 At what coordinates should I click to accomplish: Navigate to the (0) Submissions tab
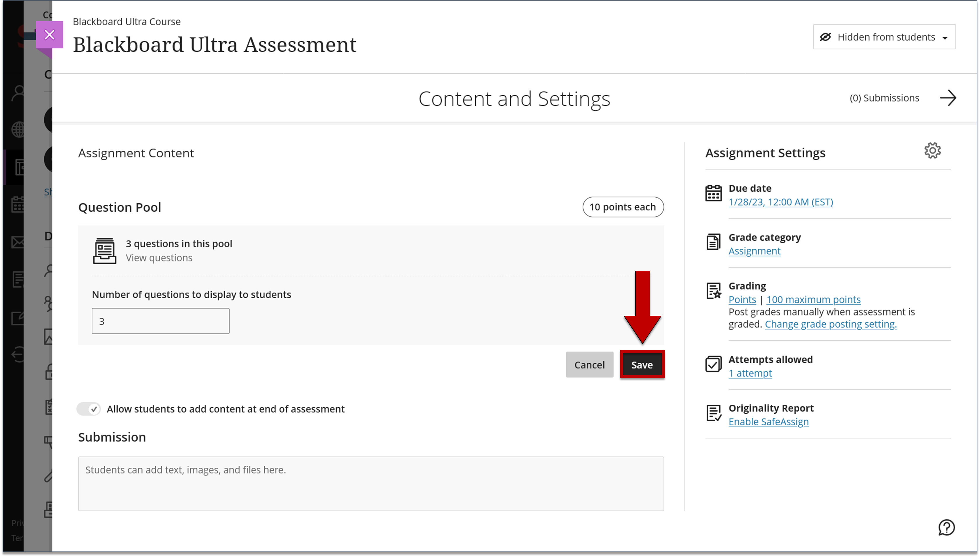(885, 98)
